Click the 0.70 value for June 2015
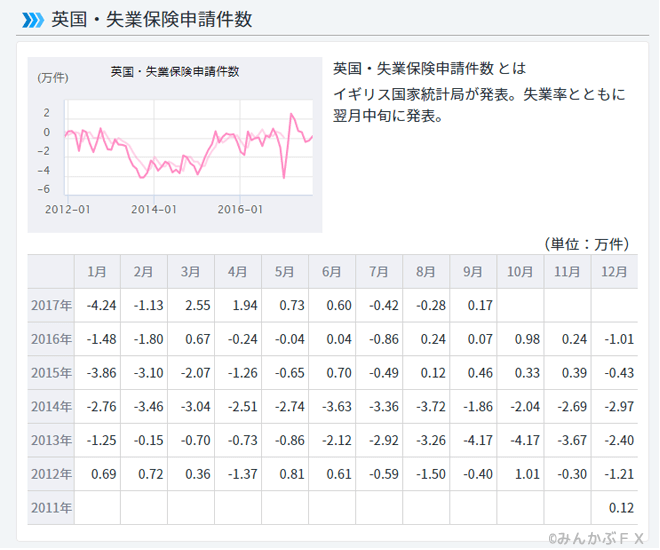The image size is (660, 550). point(339,373)
